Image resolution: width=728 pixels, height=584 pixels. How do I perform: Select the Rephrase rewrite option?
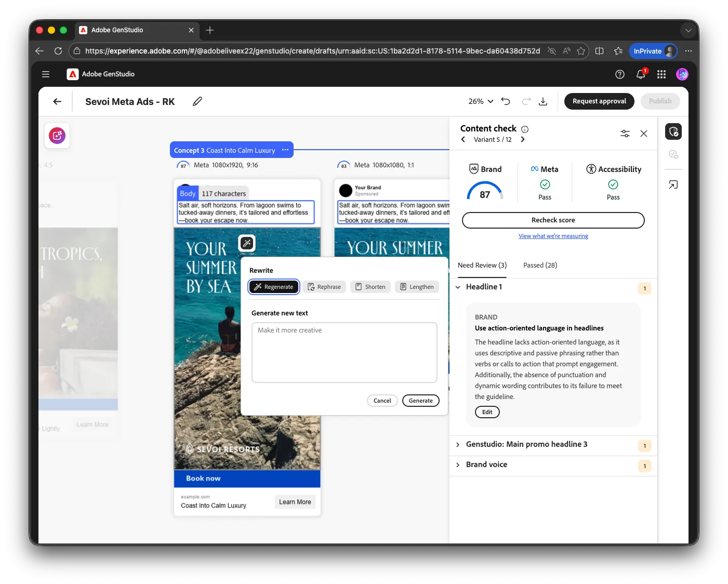[x=324, y=287]
